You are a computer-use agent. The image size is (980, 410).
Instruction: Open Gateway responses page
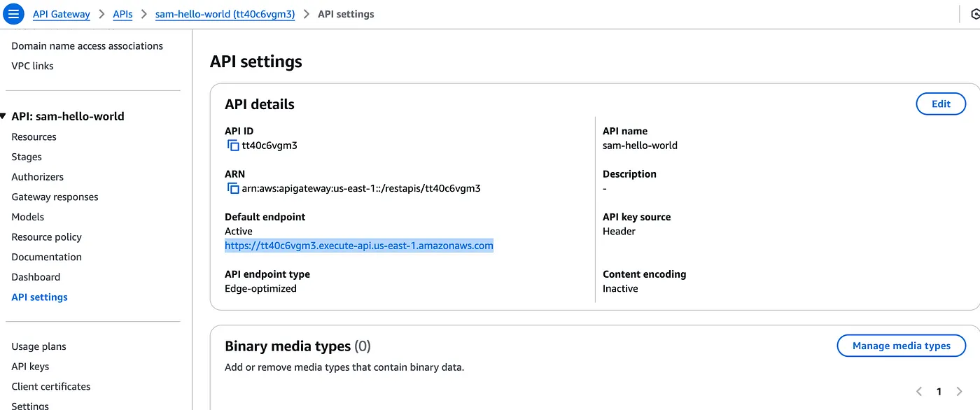click(55, 197)
